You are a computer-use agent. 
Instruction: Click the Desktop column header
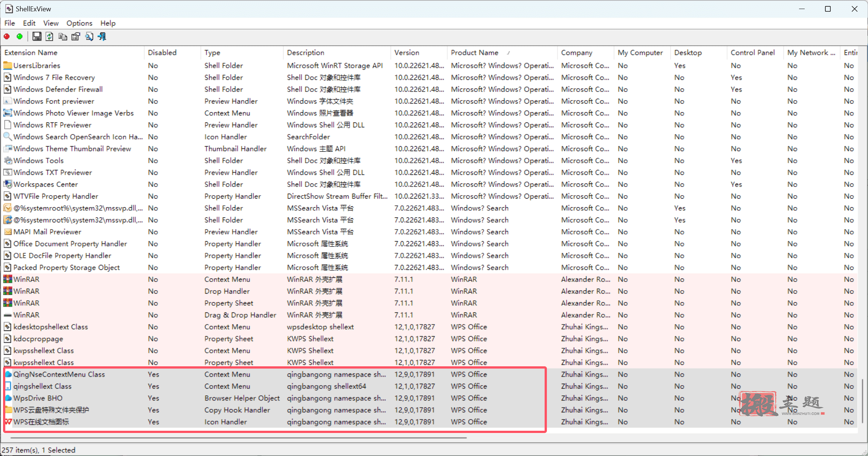(x=699, y=53)
